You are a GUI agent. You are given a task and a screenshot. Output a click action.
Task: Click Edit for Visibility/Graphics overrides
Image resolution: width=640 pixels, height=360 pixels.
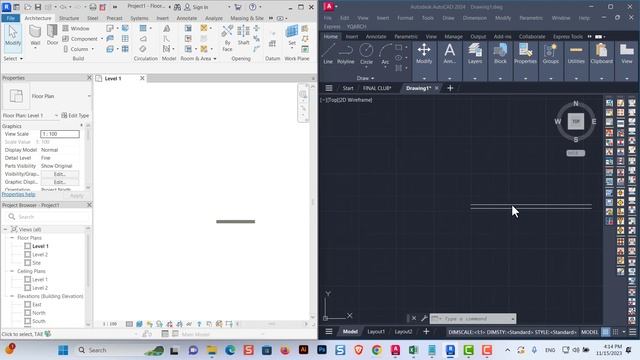point(60,174)
